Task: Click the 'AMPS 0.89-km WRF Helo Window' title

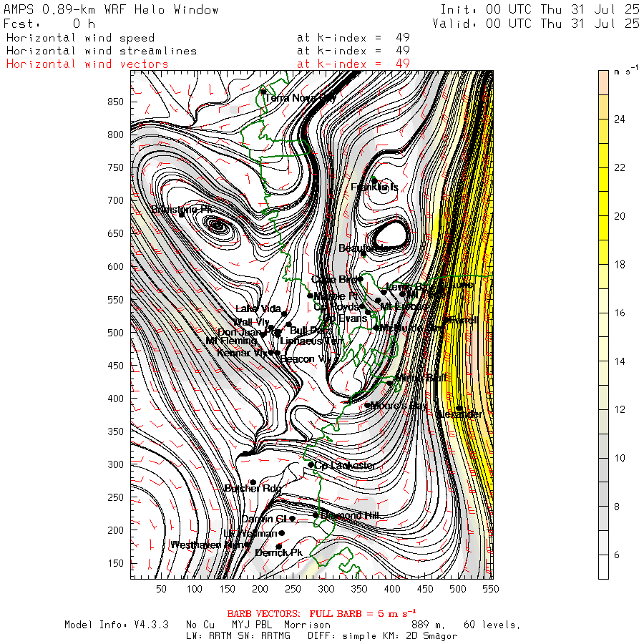Action: point(111,9)
